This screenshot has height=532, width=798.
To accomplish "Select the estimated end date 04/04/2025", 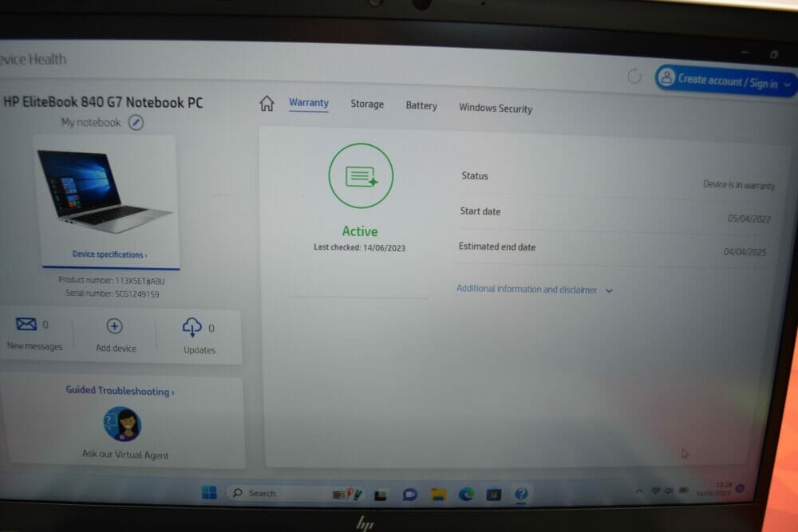I will coord(745,252).
